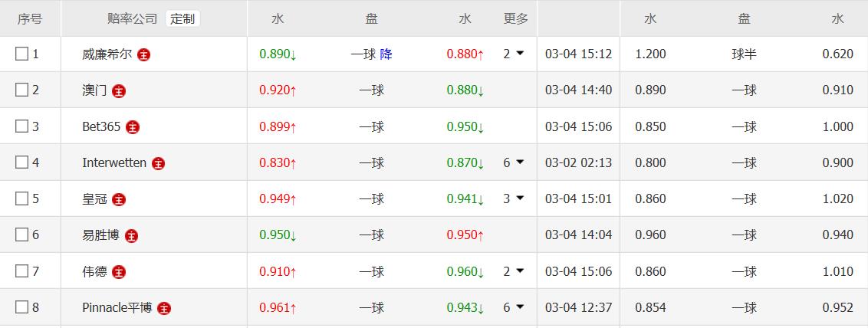Click the 易胜博 company name

click(100, 235)
